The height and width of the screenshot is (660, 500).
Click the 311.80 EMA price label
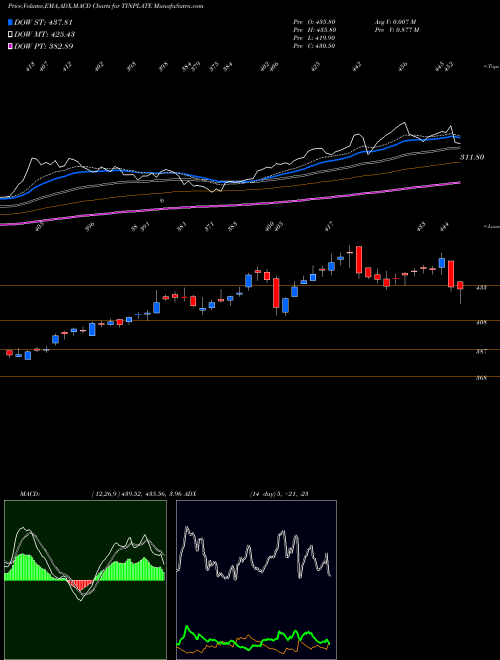coord(472,157)
